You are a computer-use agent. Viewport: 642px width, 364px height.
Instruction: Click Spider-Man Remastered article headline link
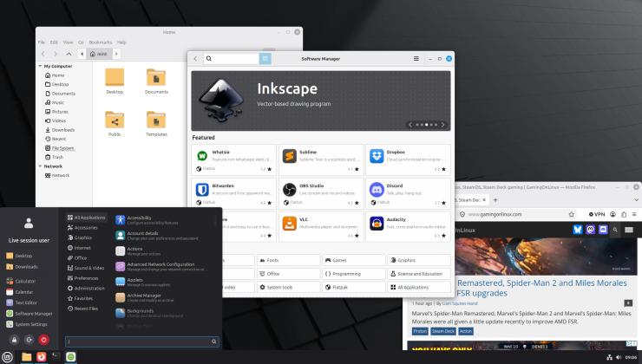click(541, 288)
